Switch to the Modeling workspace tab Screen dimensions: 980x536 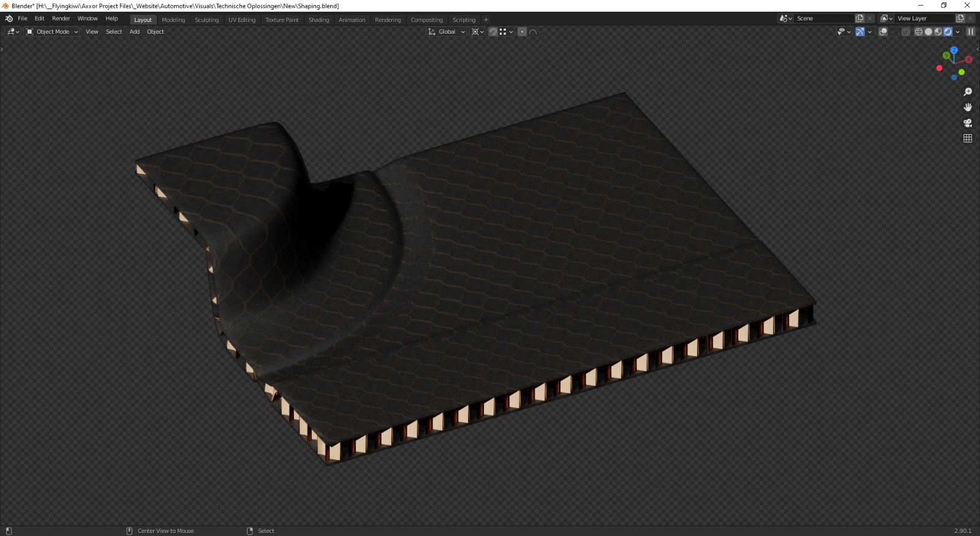[x=173, y=20]
